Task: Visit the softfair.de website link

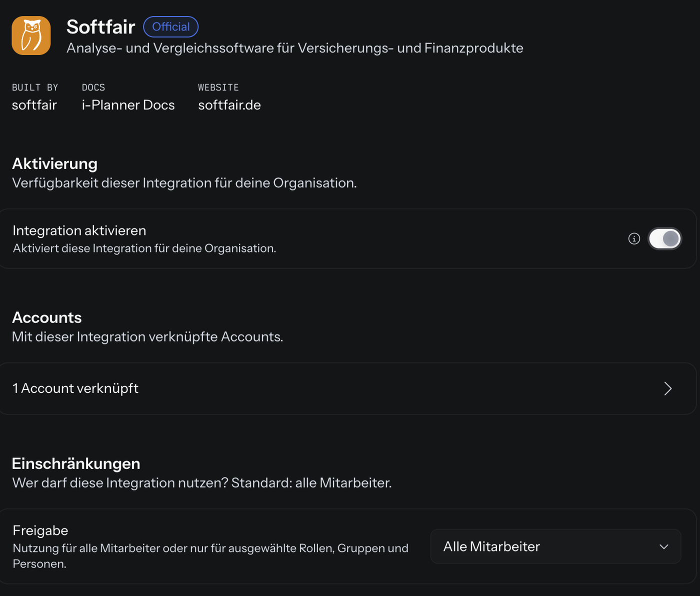Action: coord(229,105)
